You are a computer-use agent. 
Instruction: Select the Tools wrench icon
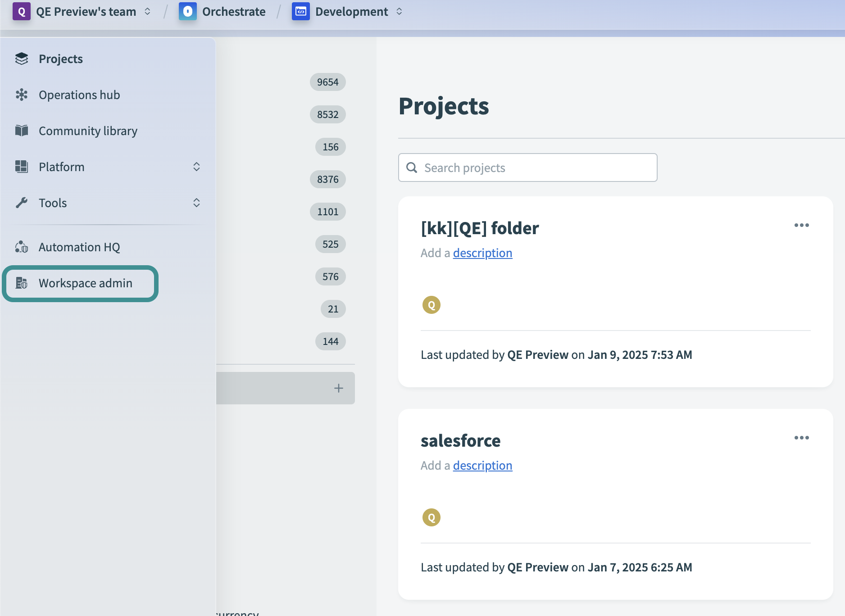click(22, 203)
